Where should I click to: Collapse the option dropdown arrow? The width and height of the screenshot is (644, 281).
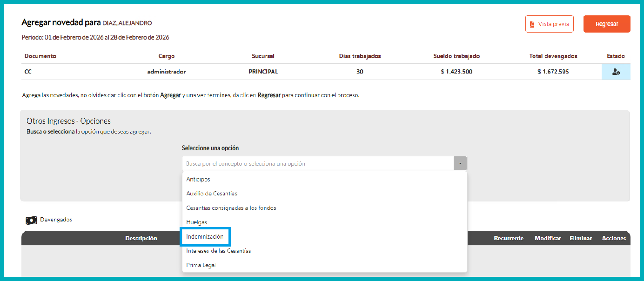tap(460, 164)
